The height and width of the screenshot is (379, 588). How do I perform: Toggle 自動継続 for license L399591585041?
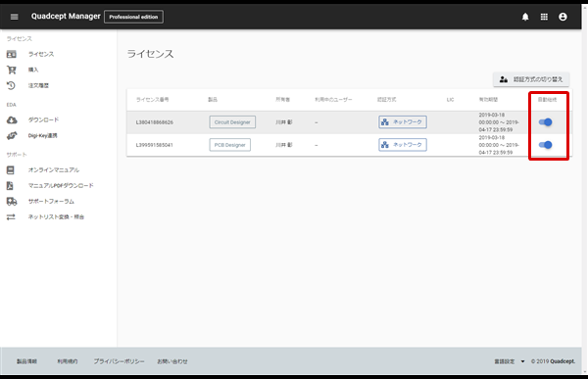546,145
